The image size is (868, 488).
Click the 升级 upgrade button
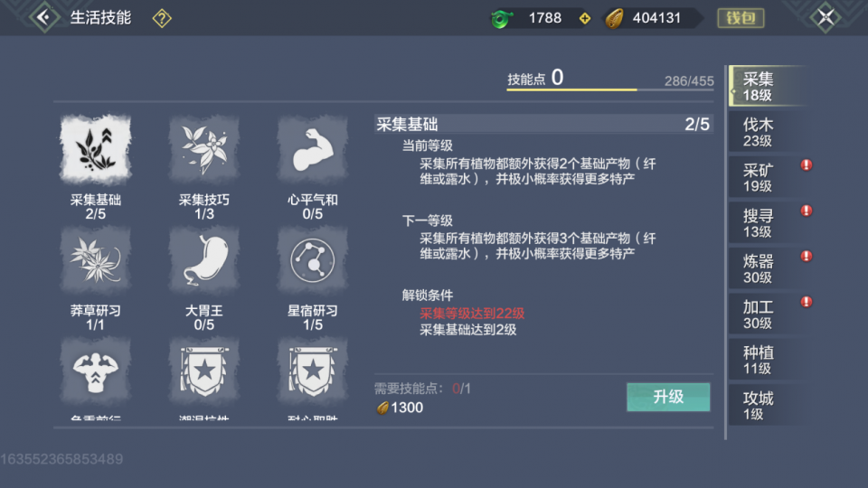(668, 397)
